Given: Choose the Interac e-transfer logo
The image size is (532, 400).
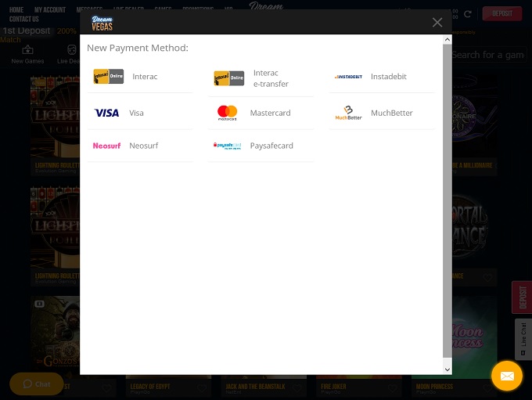Looking at the screenshot, I should click(x=228, y=78).
